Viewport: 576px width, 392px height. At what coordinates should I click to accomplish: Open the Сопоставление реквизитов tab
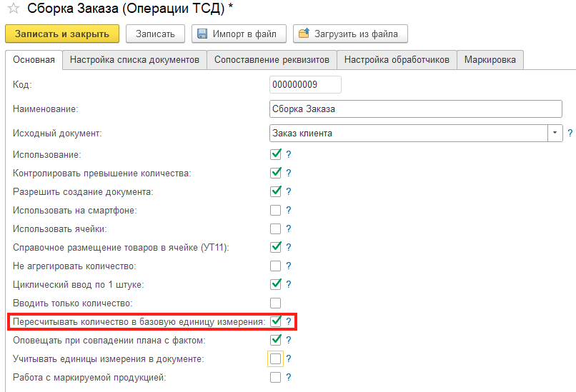click(x=272, y=60)
